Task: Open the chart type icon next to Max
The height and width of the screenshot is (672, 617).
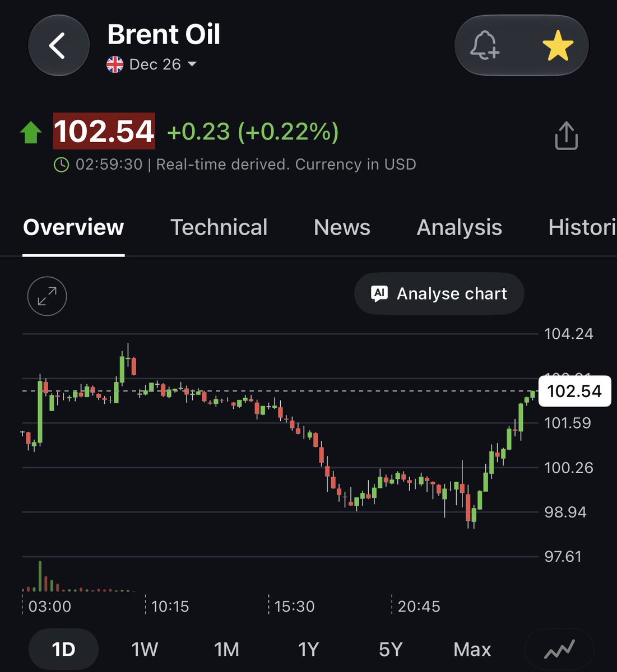Action: coord(559,650)
